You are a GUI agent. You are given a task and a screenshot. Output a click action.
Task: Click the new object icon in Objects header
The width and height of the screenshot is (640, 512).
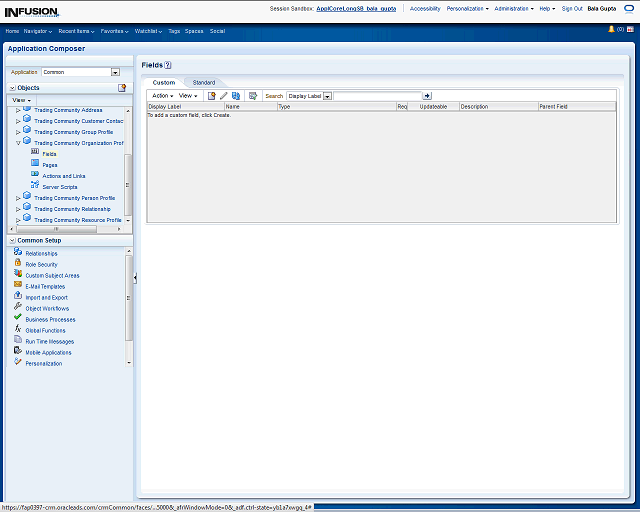pos(122,88)
